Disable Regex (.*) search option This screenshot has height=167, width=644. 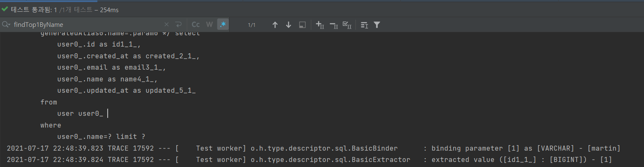click(x=223, y=25)
